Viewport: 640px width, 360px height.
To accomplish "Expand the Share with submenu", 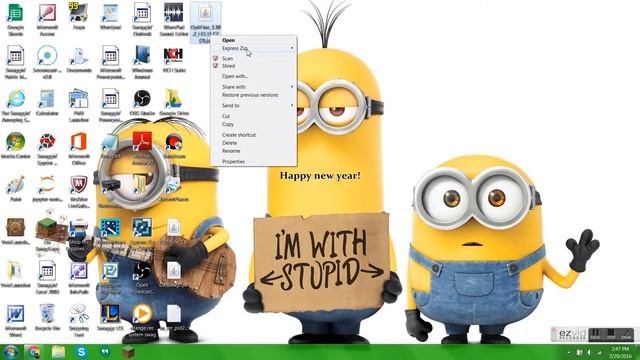I will [x=253, y=87].
